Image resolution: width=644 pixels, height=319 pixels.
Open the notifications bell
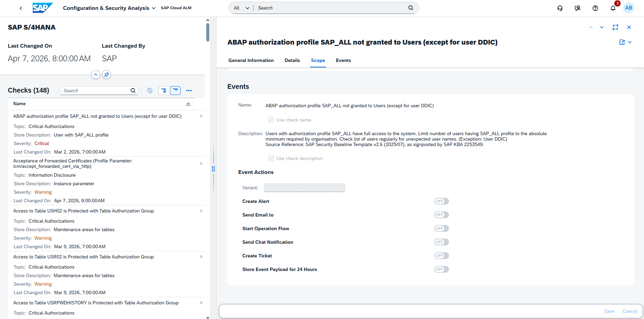[613, 8]
